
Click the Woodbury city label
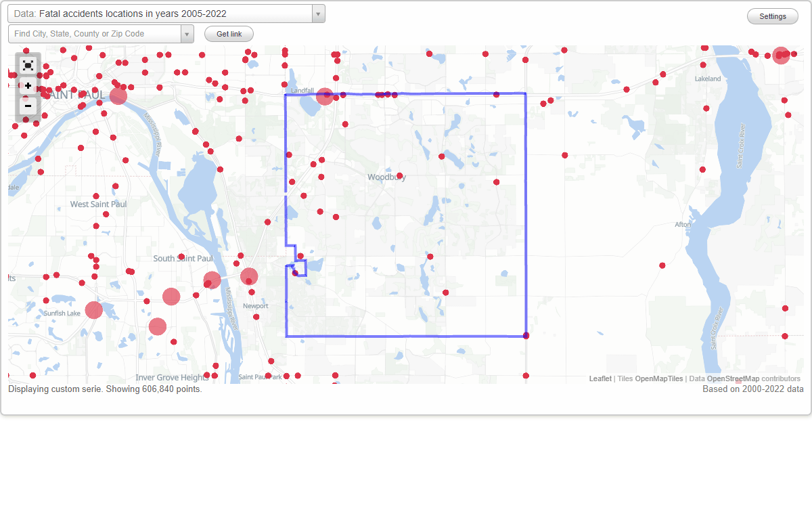387,177
